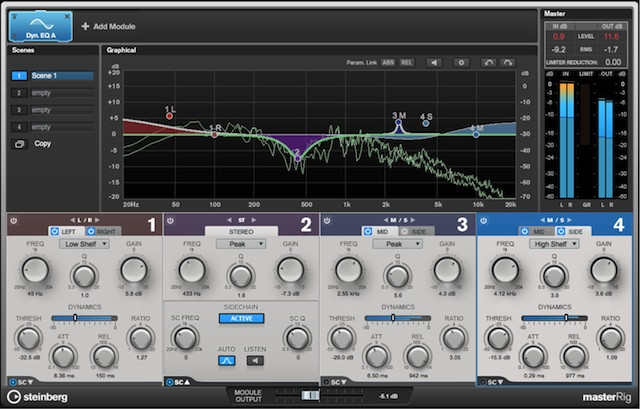This screenshot has width=640, height=409.
Task: Open band 2 Peak filter type dropdown
Action: pyautogui.click(x=241, y=244)
